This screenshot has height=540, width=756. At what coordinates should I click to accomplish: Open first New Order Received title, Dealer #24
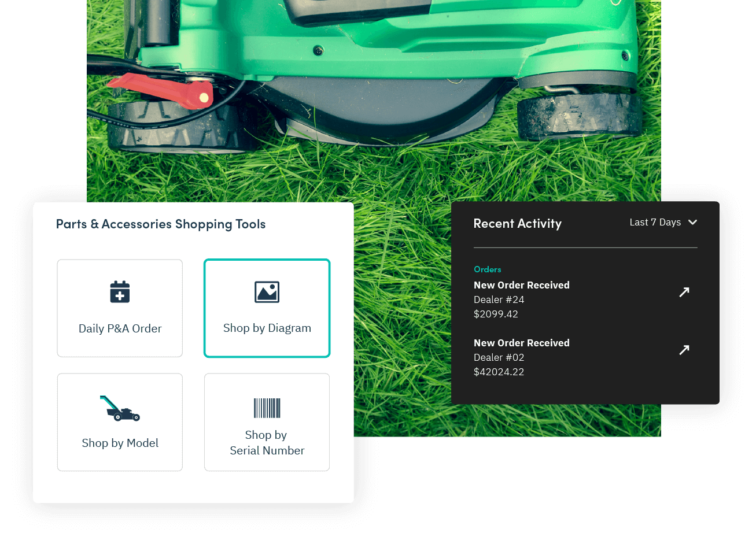(521, 285)
